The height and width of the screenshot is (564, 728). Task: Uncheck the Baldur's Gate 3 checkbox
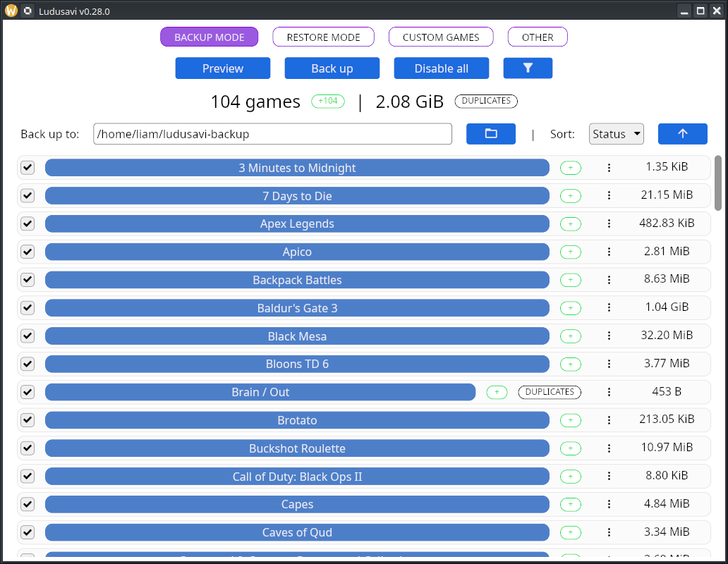(x=28, y=307)
